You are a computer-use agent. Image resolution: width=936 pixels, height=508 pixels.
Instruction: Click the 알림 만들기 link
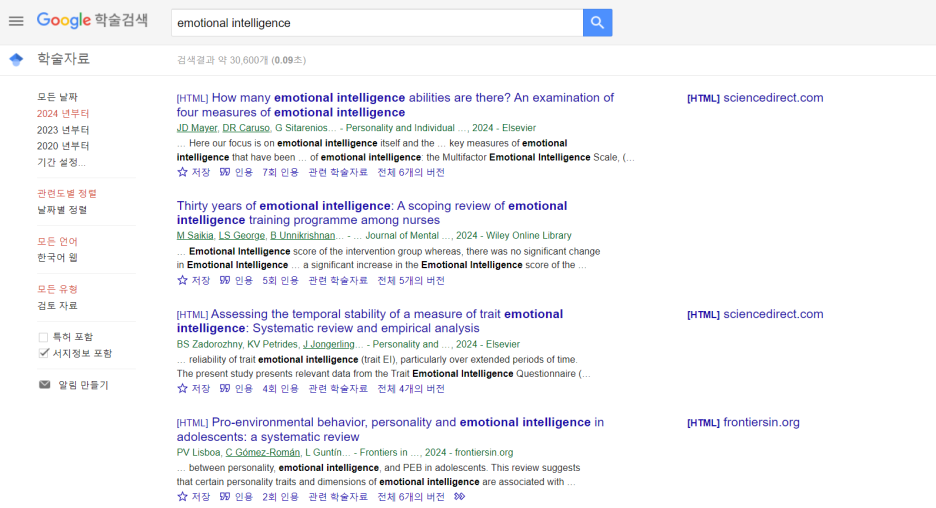[84, 385]
